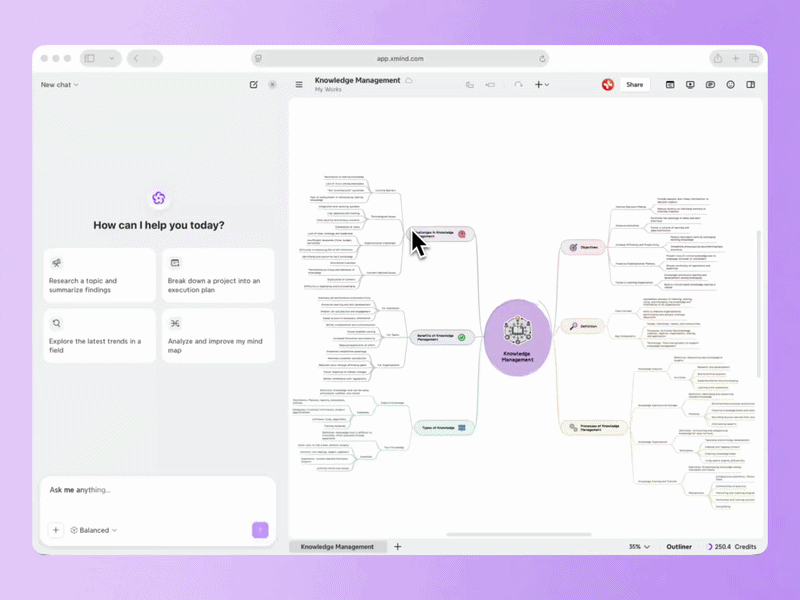Click the AI copilot logo icon
The height and width of the screenshot is (600, 800).
coord(159,198)
